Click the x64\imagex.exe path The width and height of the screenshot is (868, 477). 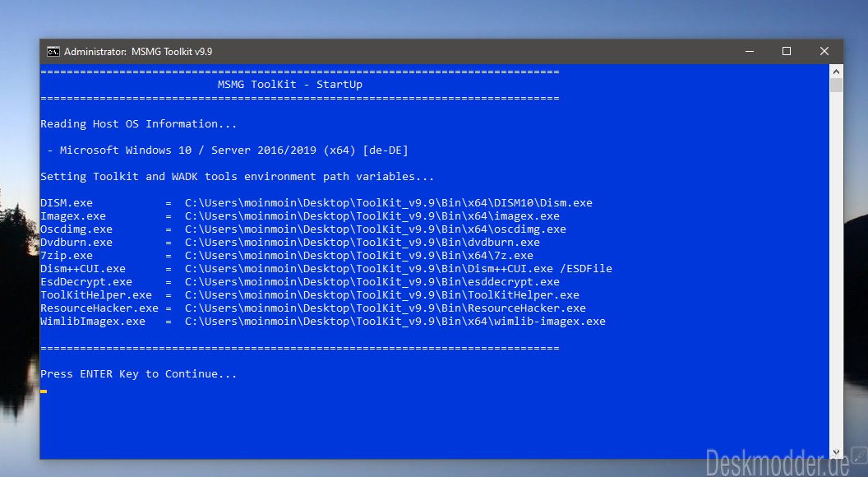coord(372,216)
